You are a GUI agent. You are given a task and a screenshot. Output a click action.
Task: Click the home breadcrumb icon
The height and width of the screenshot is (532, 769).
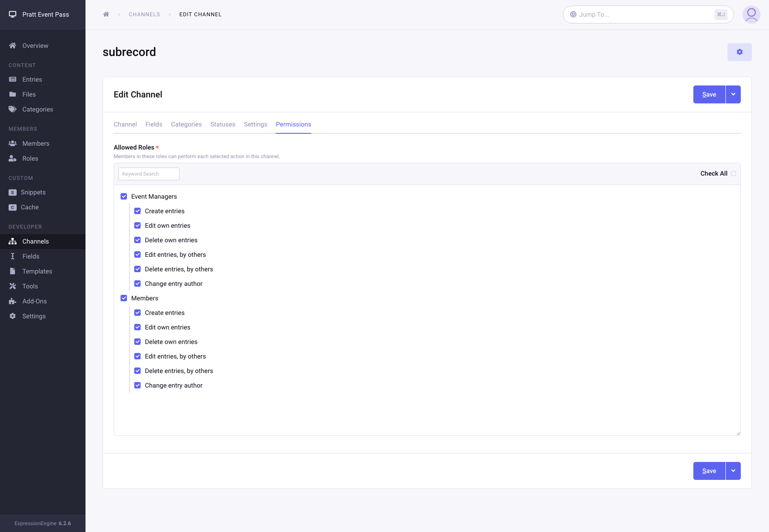[106, 15]
